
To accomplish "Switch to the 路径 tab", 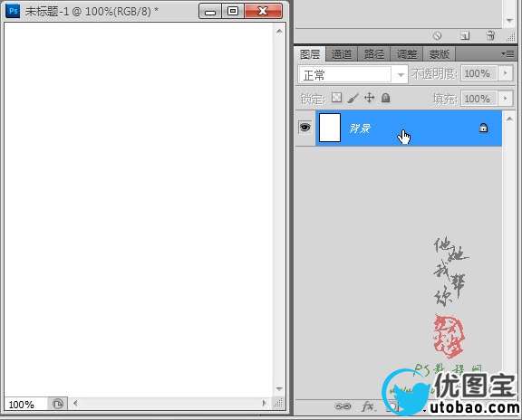I will [373, 54].
